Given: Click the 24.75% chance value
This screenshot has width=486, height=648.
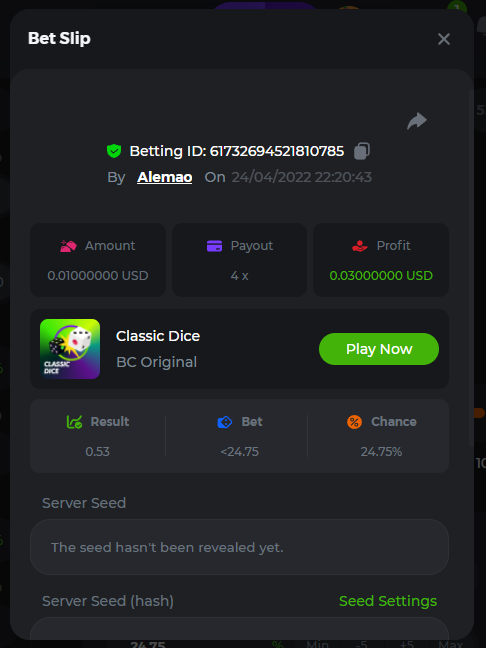Looking at the screenshot, I should coord(381,452).
